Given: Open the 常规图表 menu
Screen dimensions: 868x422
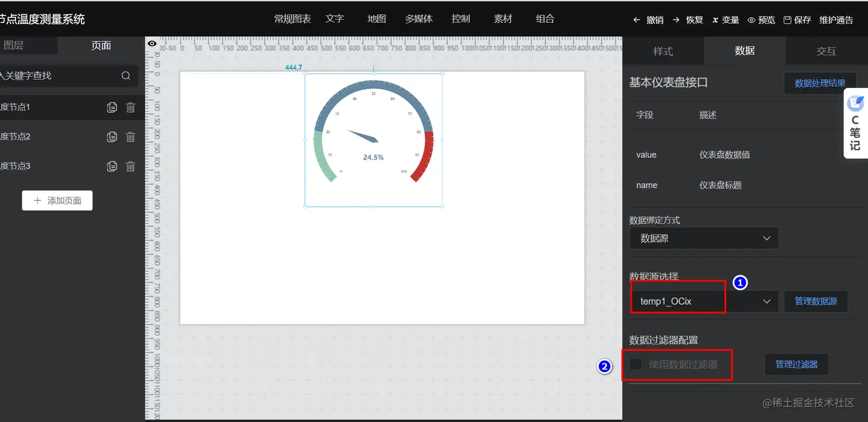Looking at the screenshot, I should 292,19.
